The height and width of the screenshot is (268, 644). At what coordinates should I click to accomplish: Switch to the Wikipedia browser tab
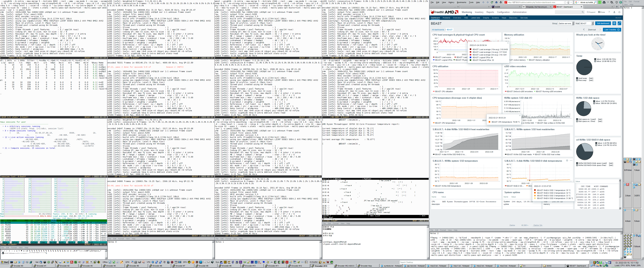coord(537,7)
